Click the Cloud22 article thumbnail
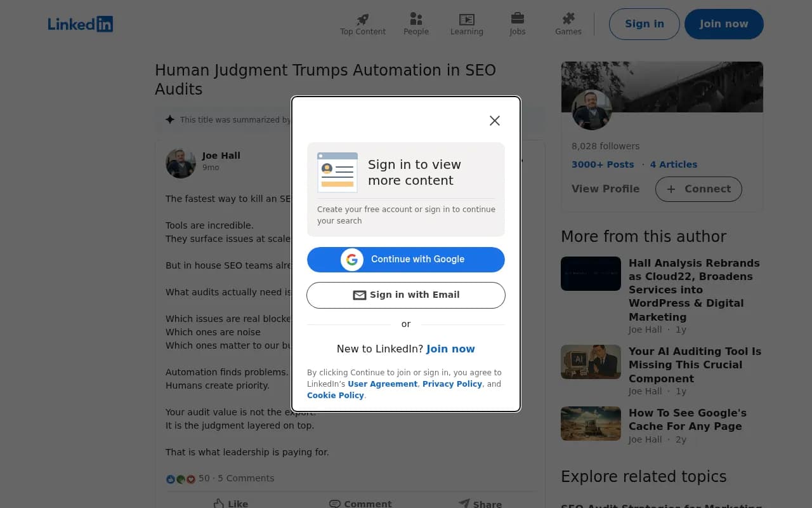This screenshot has width=812, height=508. pos(591,274)
